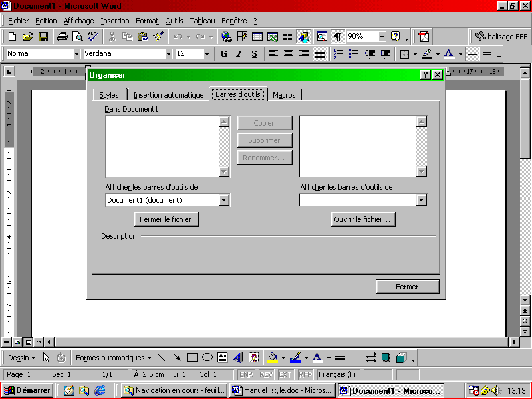The width and height of the screenshot is (532, 399).
Task: Apply the font color in the formatting toolbar
Action: click(449, 54)
